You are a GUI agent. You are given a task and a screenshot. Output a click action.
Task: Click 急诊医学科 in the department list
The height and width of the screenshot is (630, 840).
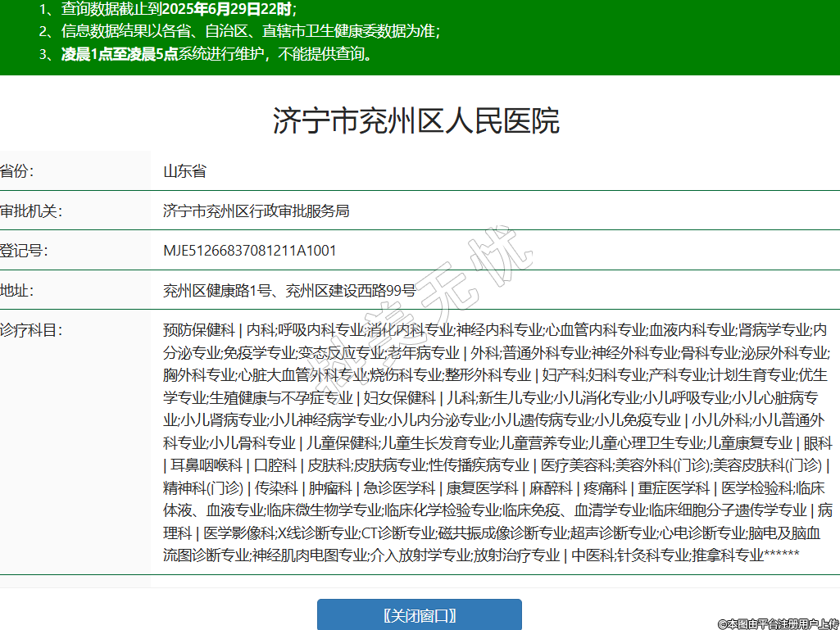tap(398, 488)
